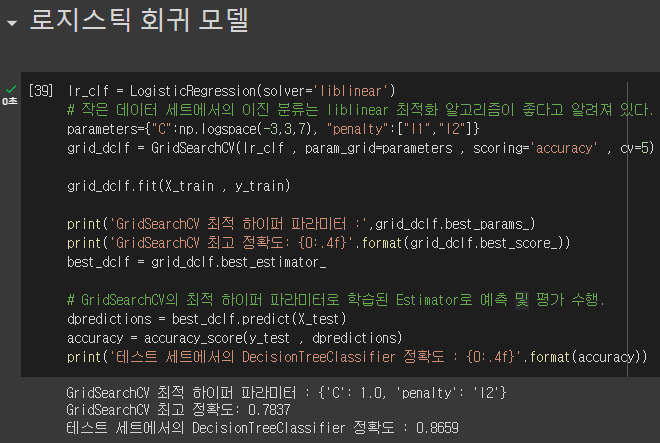Click the print line with best_score_
This screenshot has width=660, height=443.
pos(318,243)
